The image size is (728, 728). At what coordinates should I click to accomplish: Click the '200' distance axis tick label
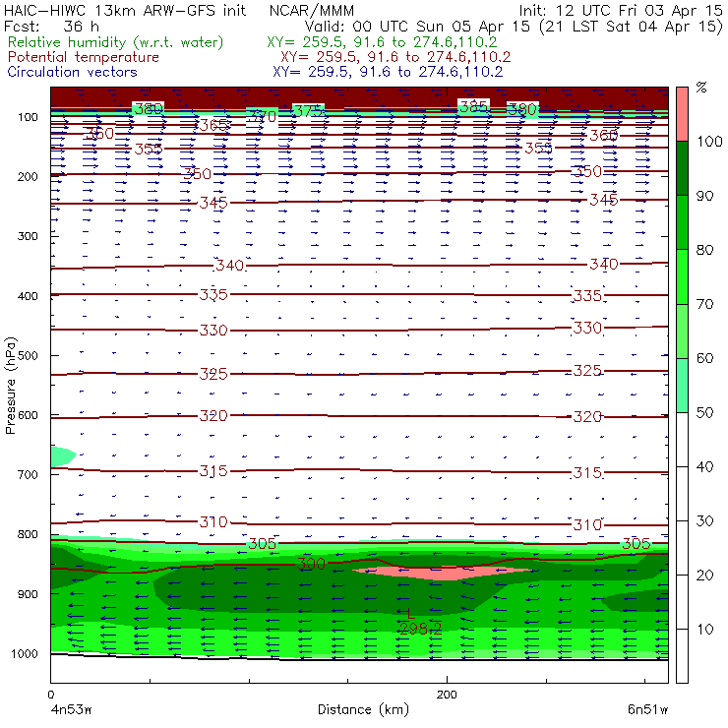(x=447, y=695)
